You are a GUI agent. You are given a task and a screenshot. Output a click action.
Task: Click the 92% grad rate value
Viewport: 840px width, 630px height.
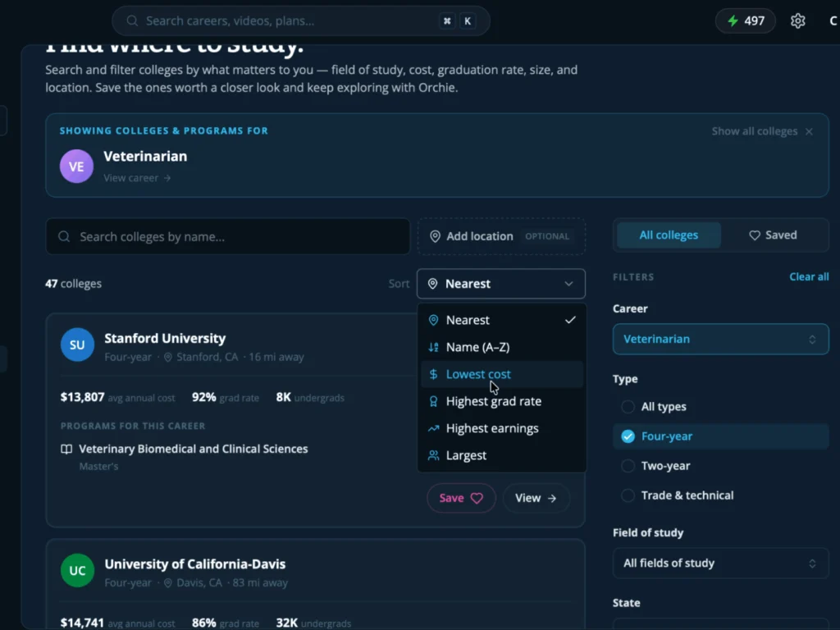204,397
